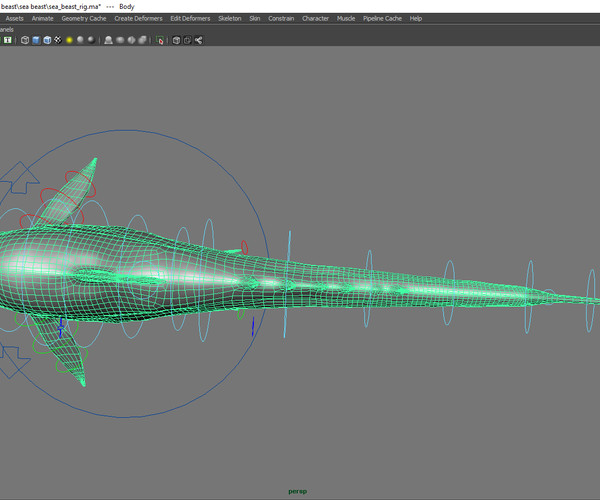This screenshot has width=600, height=500.
Task: Enable wireframe display mode icon
Action: [25, 40]
